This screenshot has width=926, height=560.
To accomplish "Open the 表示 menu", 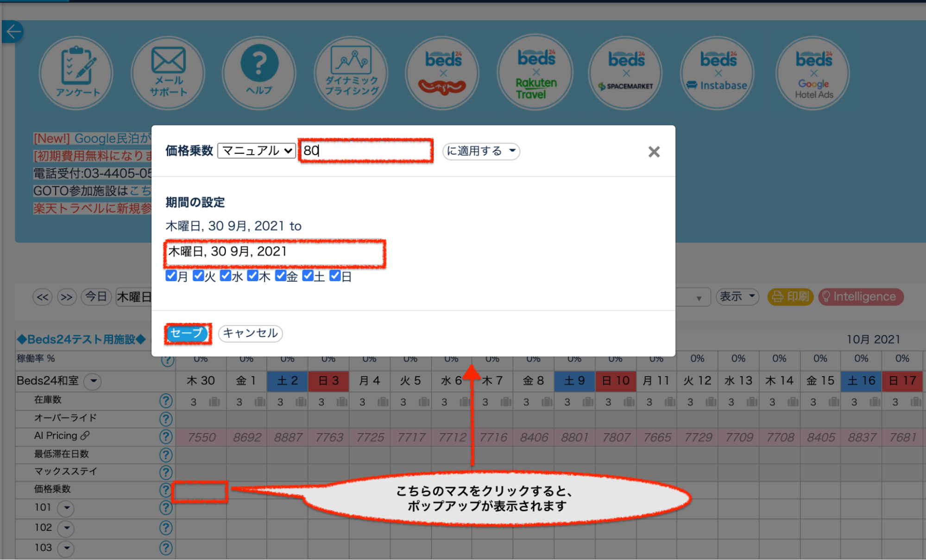I will [x=737, y=296].
